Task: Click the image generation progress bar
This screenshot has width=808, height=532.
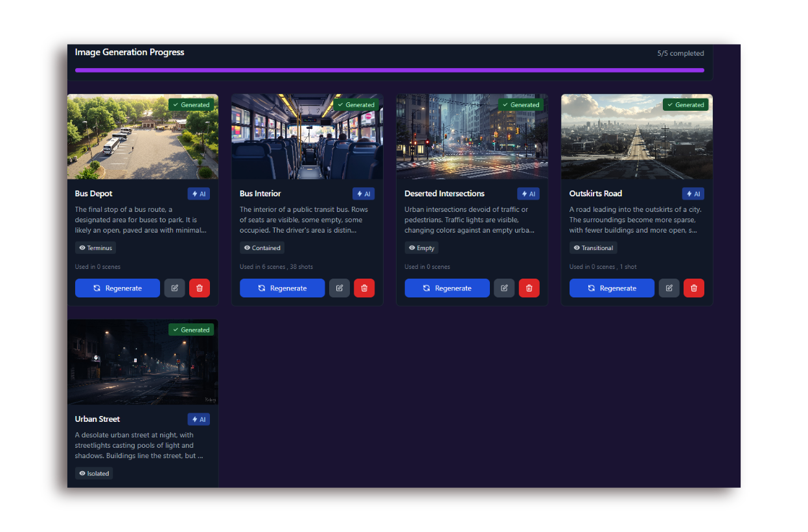Action: [389, 70]
